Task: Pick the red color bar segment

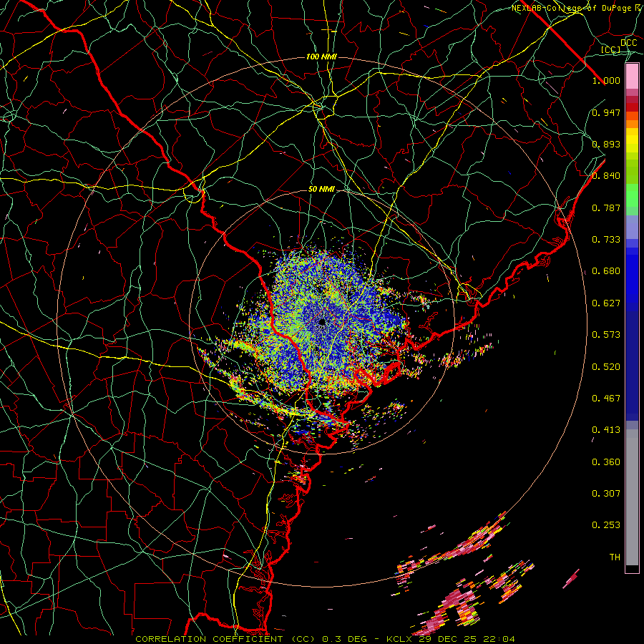Action: (632, 107)
